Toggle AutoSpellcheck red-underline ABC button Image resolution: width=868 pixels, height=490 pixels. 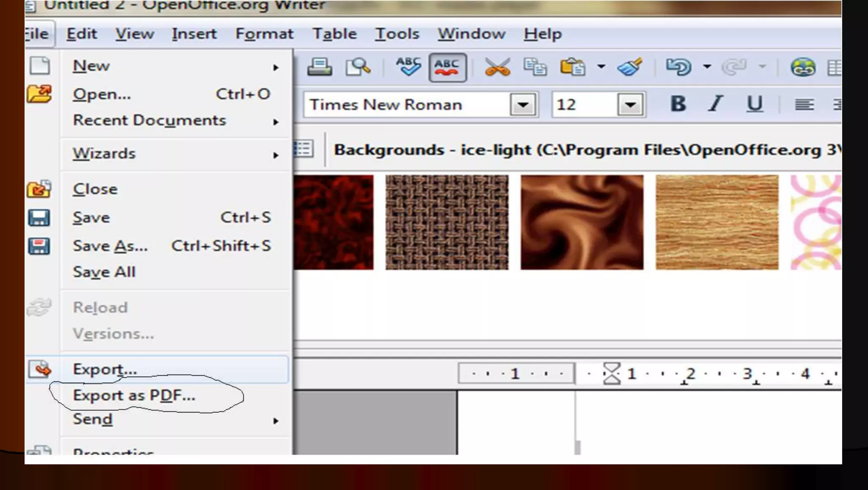(x=448, y=67)
